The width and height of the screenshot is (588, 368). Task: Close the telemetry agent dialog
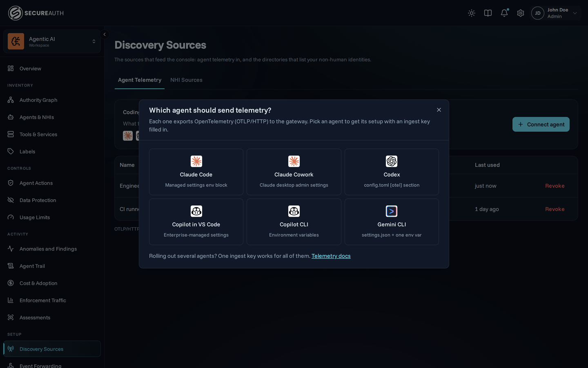click(x=439, y=110)
